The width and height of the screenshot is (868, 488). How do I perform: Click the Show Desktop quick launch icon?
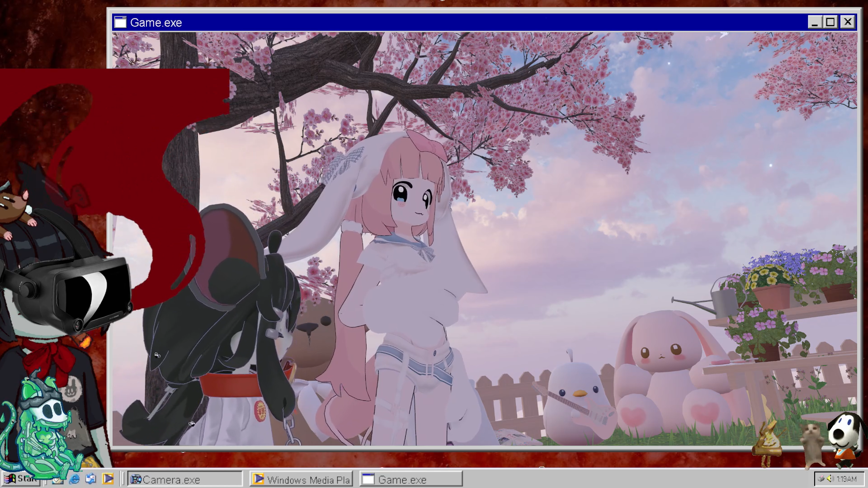click(x=91, y=479)
